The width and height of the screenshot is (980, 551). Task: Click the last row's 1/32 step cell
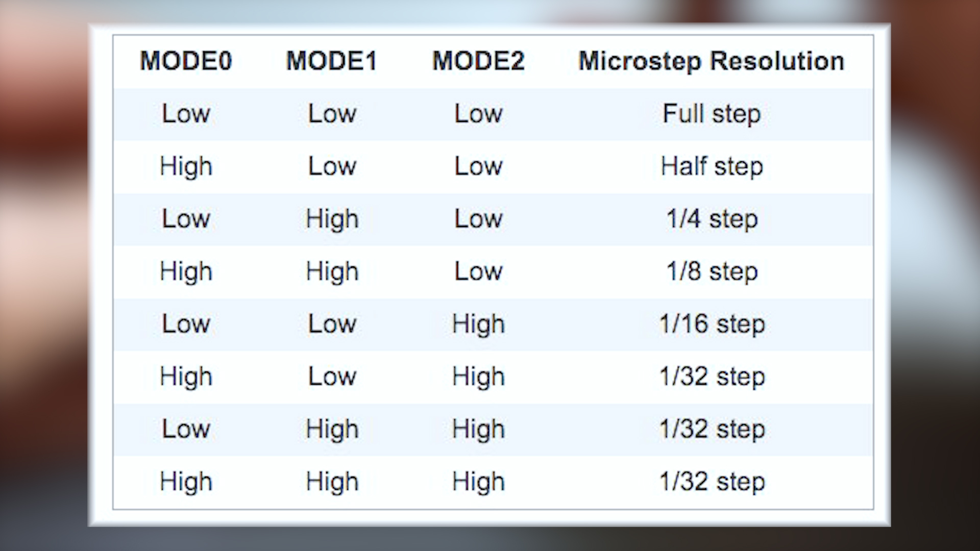click(711, 482)
